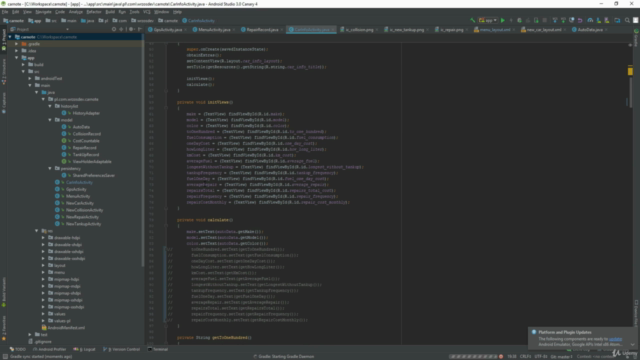Collapse the persistency package

50,169
